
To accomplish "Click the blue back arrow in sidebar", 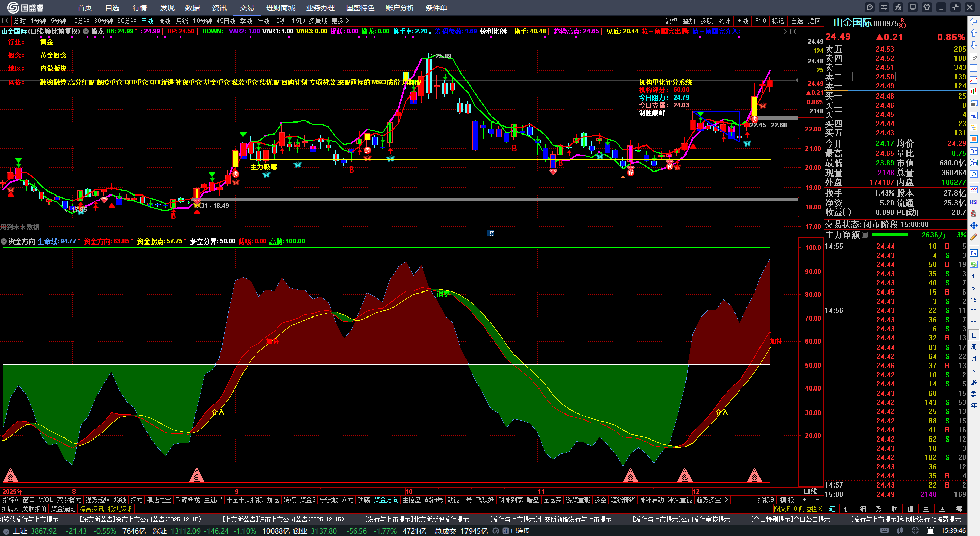I will (974, 21).
